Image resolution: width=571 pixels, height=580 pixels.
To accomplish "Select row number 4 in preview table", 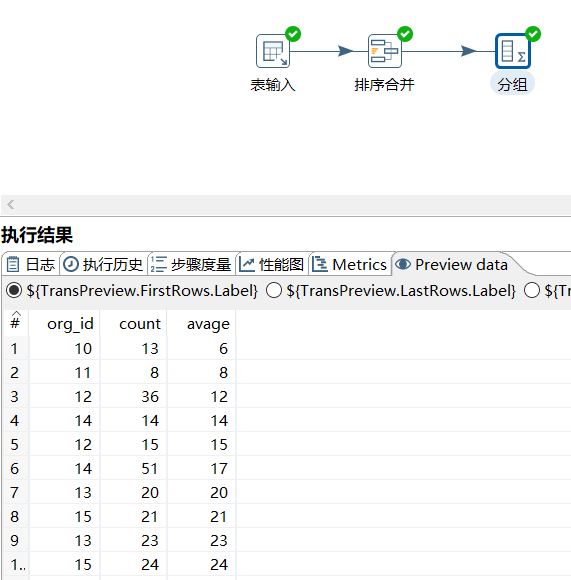I will click(16, 421).
